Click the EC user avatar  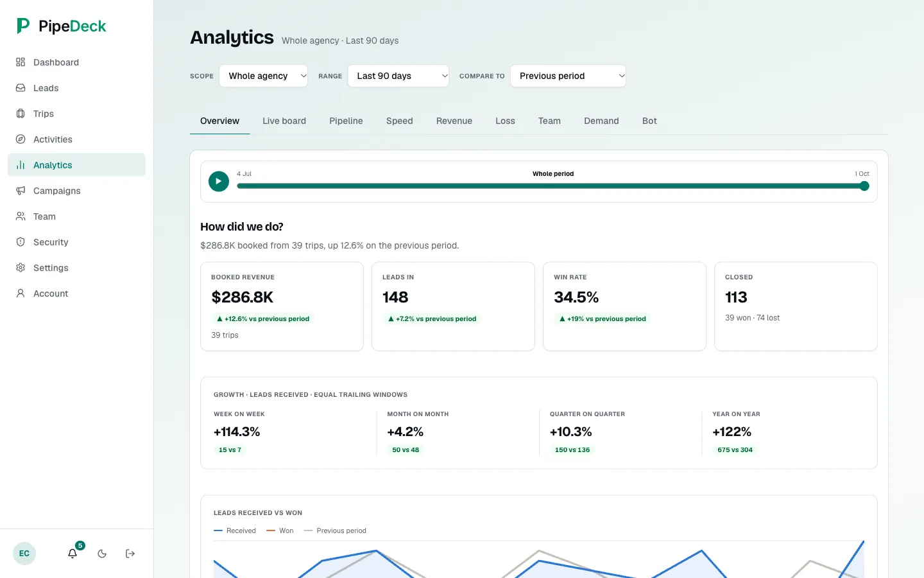click(24, 554)
